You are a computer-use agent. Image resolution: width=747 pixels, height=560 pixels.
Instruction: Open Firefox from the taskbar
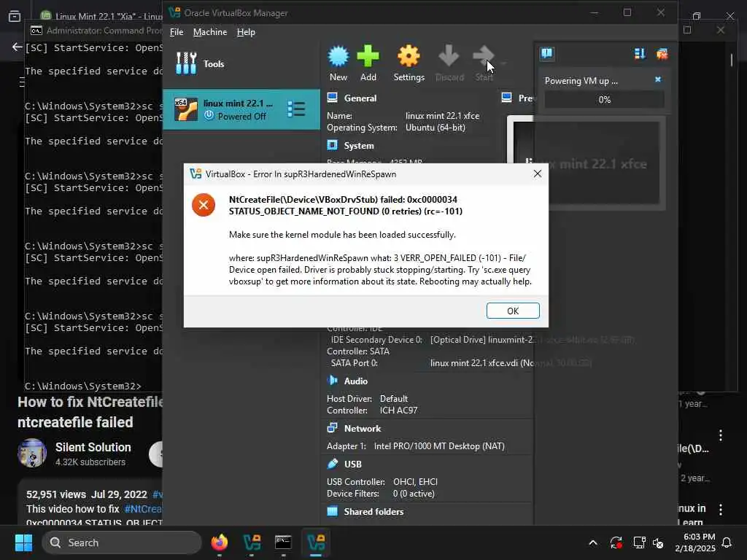pyautogui.click(x=219, y=542)
